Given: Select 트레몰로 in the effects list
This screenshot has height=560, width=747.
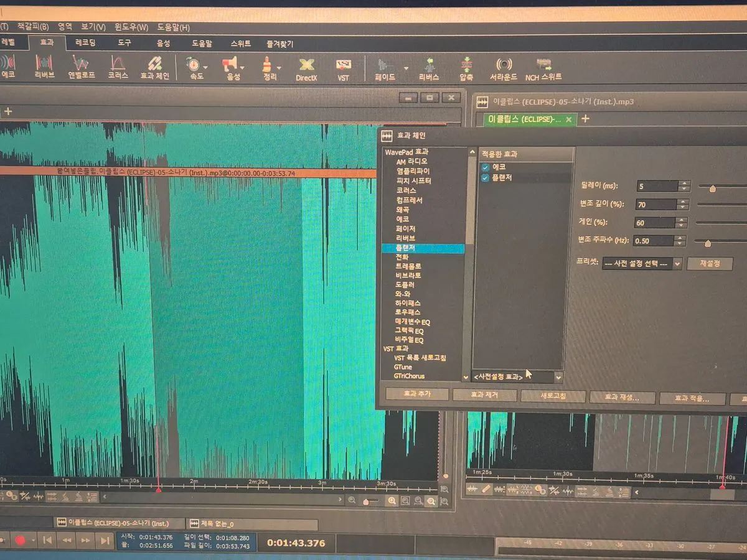Looking at the screenshot, I should pyautogui.click(x=408, y=266).
